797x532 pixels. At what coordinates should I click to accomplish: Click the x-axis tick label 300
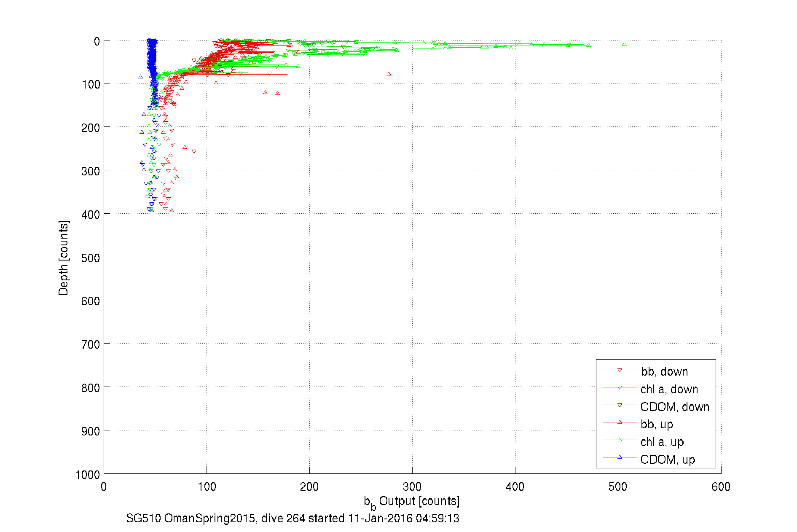point(412,487)
